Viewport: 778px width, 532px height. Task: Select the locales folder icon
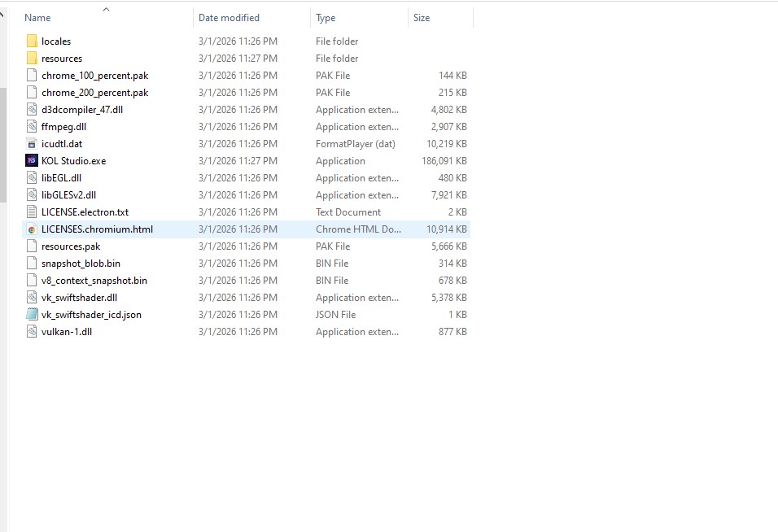pyautogui.click(x=32, y=41)
